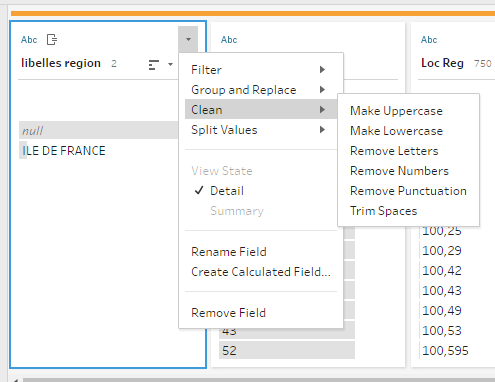The image size is (495, 382).
Task: Open the Filter submenu
Action: (261, 70)
